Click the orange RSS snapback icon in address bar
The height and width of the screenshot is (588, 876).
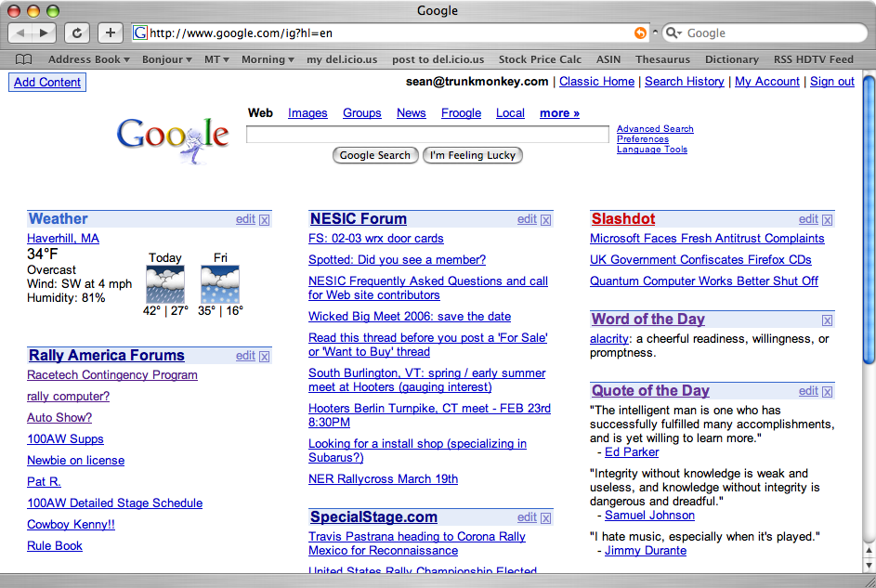(640, 33)
